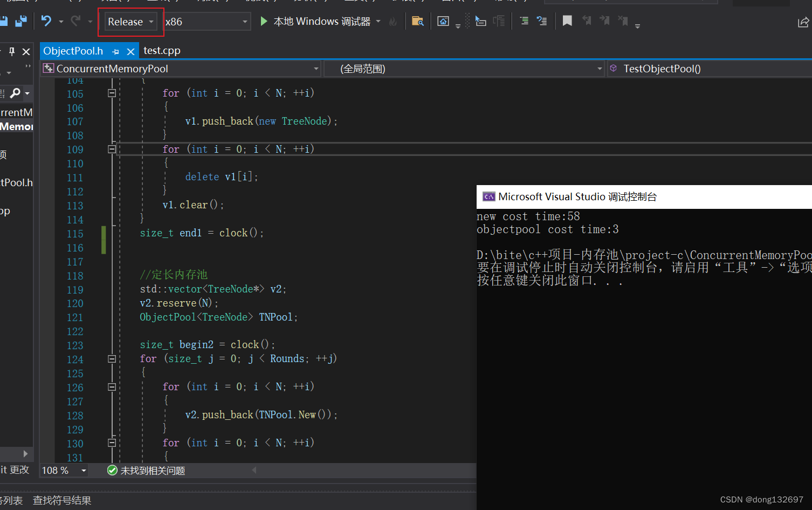The height and width of the screenshot is (510, 812).
Task: Open bookmark toolbar options arrow
Action: 637,25
